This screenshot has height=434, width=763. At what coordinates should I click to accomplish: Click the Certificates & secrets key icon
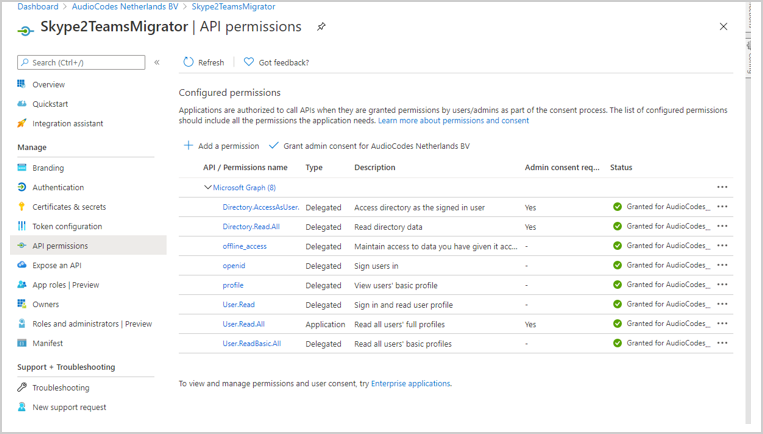click(21, 206)
